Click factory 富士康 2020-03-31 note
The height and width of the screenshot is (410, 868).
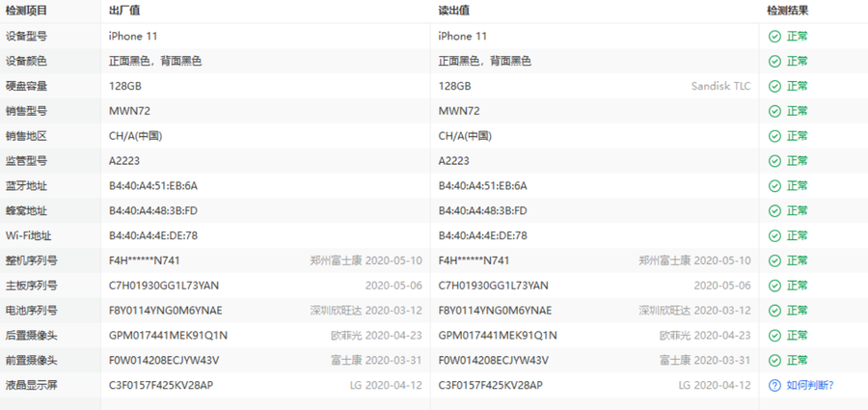(376, 361)
